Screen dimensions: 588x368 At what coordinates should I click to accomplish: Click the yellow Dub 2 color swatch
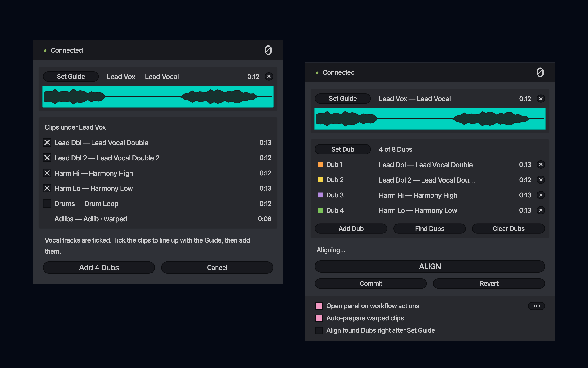(x=320, y=180)
